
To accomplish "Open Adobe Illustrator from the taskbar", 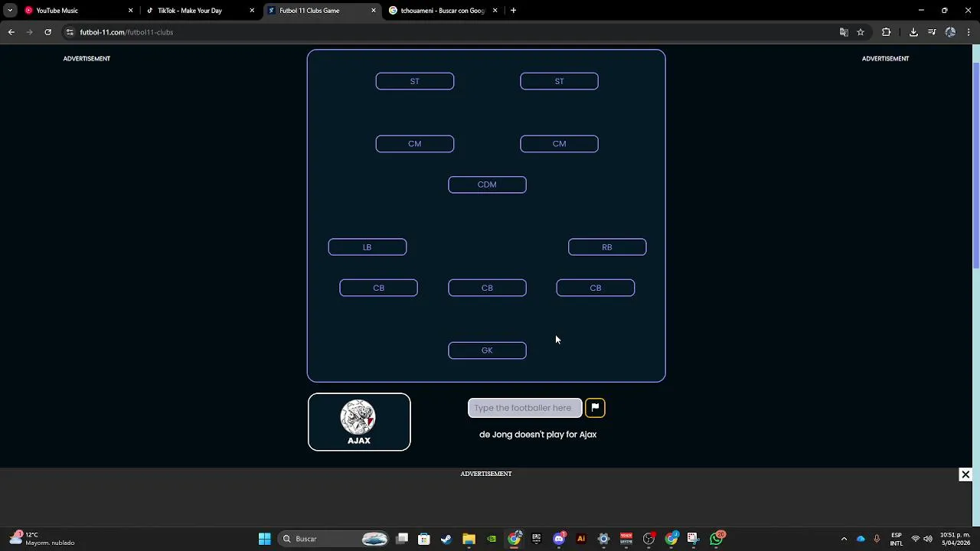I will pos(581,539).
